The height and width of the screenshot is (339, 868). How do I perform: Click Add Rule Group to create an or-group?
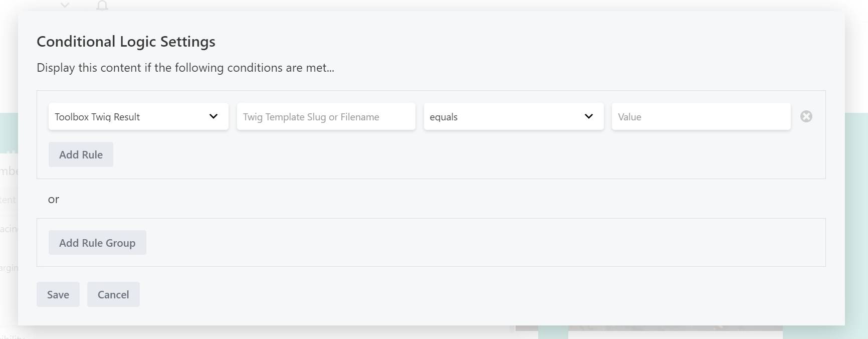[x=97, y=242]
